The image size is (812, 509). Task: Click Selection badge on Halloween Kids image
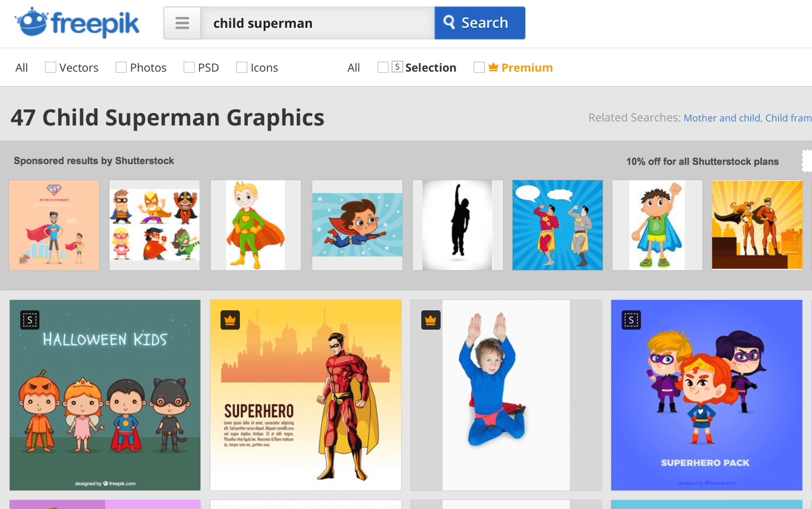[x=30, y=320]
